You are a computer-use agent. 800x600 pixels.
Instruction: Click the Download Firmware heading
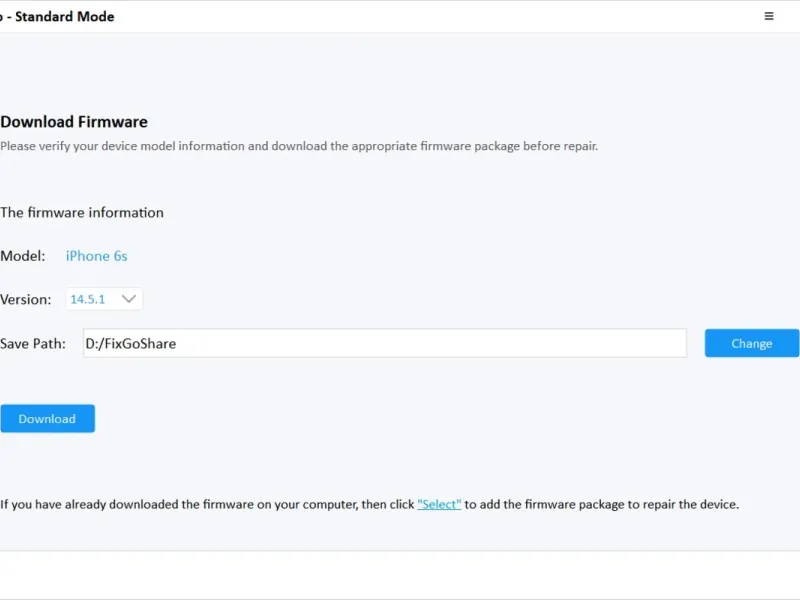74,122
